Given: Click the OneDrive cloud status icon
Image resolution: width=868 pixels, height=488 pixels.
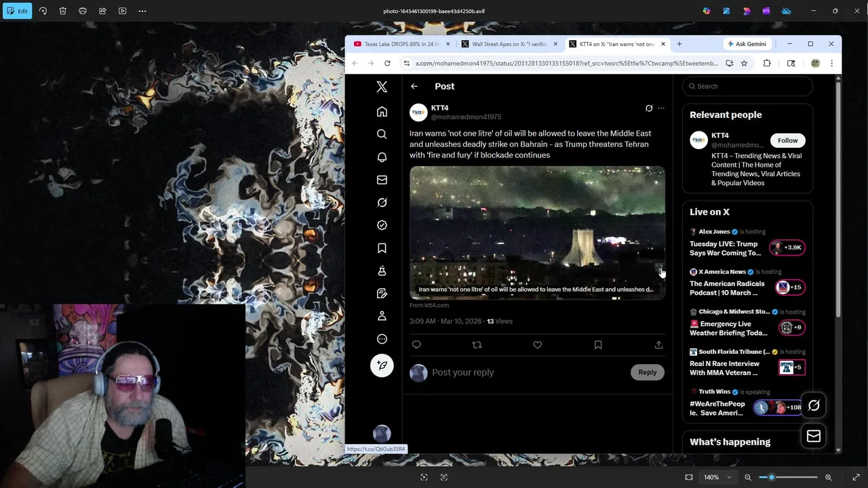Looking at the screenshot, I should (786, 11).
